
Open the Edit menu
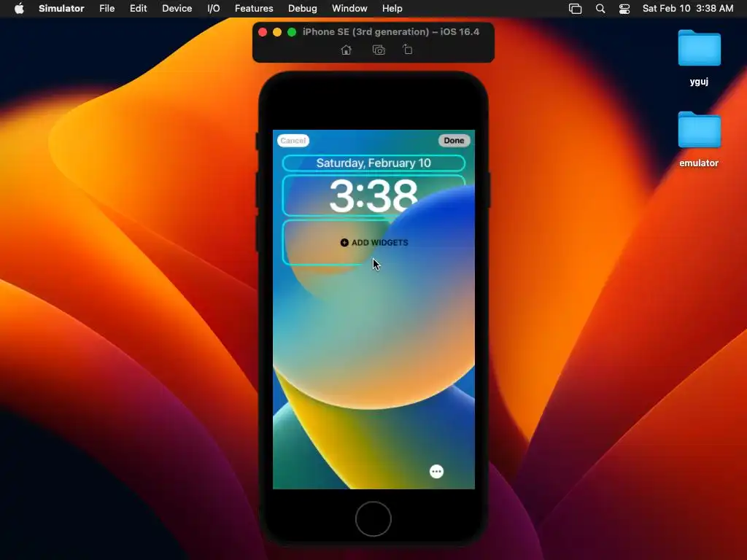138,9
